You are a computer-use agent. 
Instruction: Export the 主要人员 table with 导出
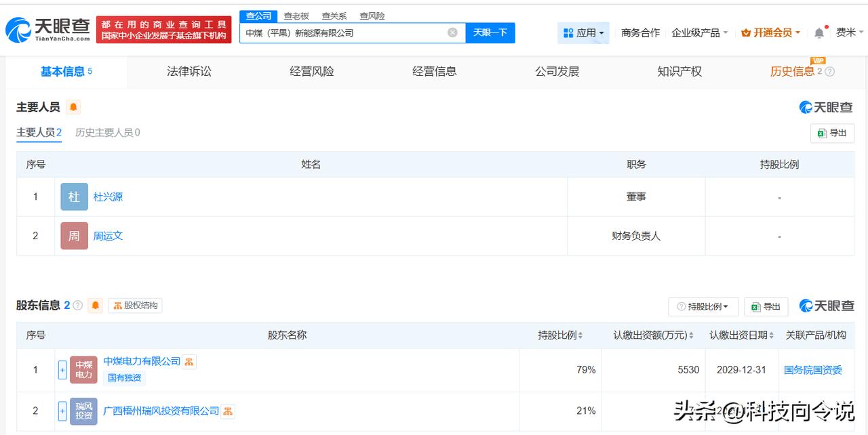(832, 133)
